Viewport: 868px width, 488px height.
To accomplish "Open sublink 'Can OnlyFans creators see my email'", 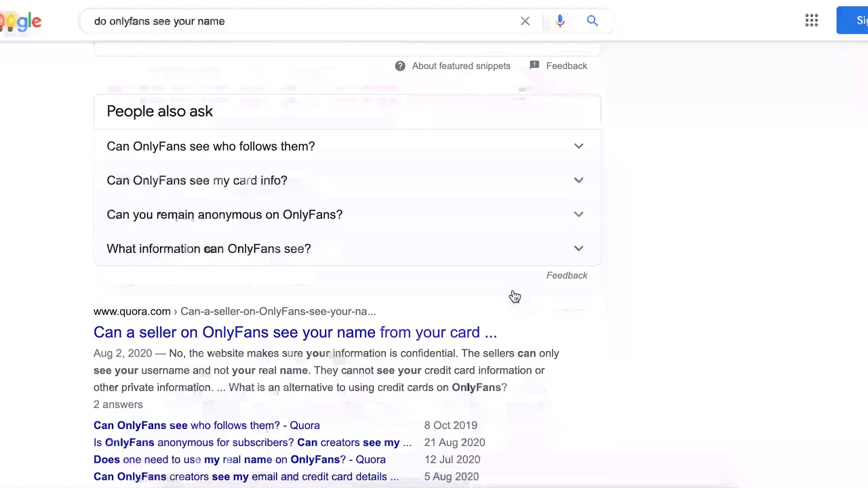I will click(x=246, y=476).
